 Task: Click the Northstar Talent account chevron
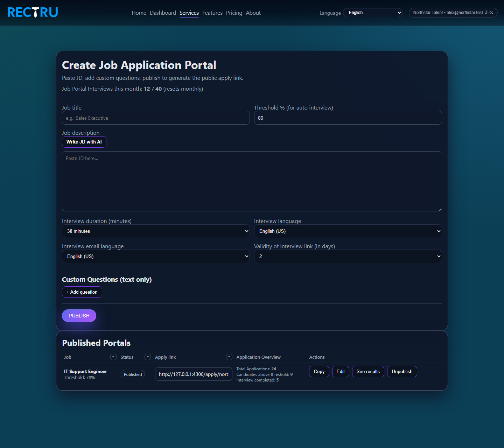point(489,12)
